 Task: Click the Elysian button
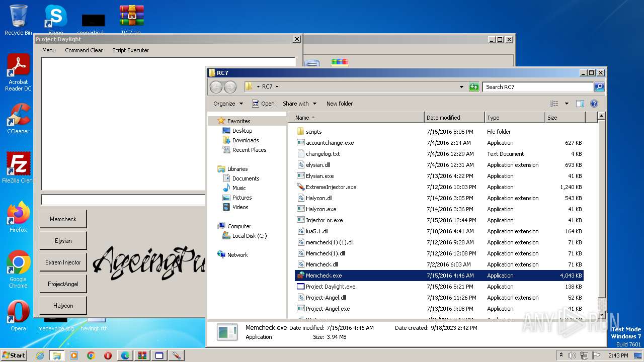[63, 241]
